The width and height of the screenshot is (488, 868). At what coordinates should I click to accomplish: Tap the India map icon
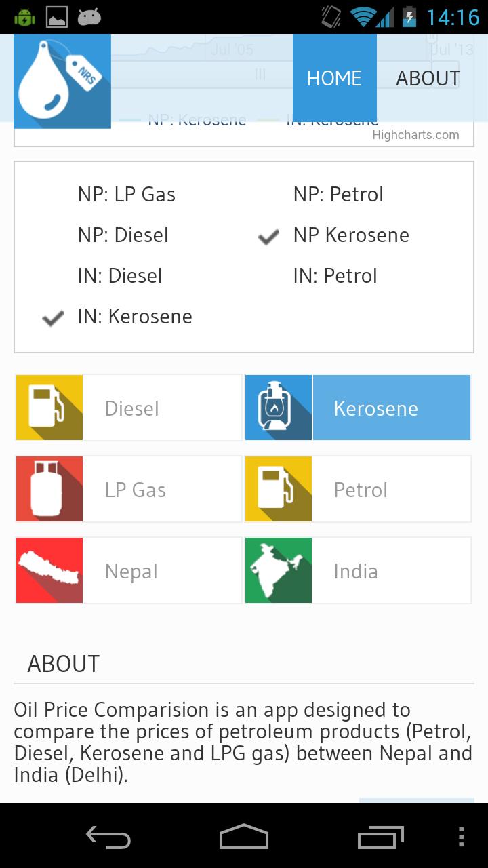click(x=279, y=571)
